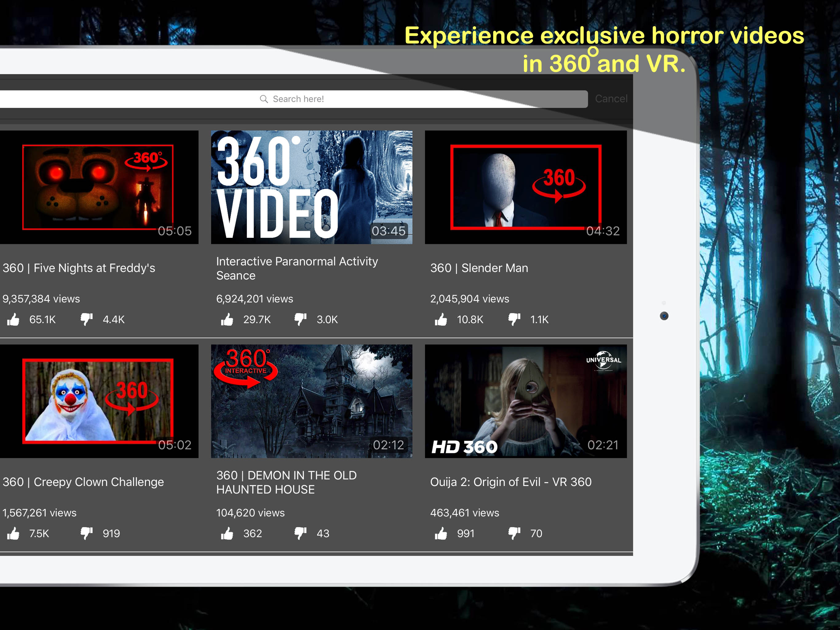Like the Slender Man video
This screenshot has height=630, width=840.
click(441, 320)
